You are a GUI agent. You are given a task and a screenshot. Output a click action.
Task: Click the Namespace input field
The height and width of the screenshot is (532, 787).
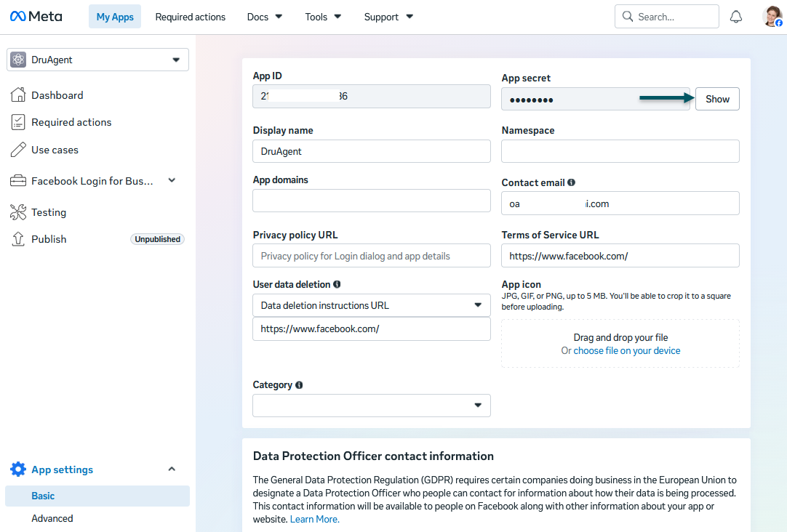(x=620, y=151)
